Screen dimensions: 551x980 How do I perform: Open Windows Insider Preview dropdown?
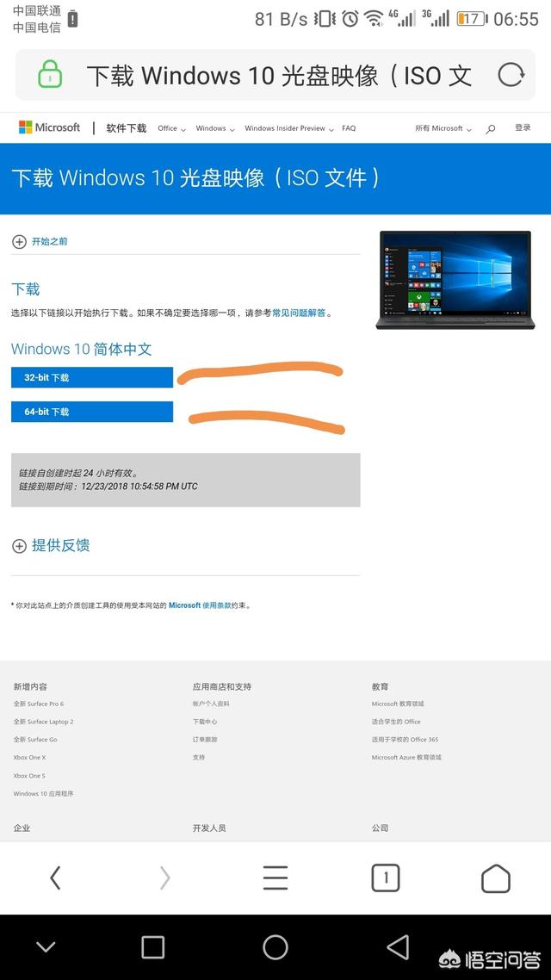289,128
